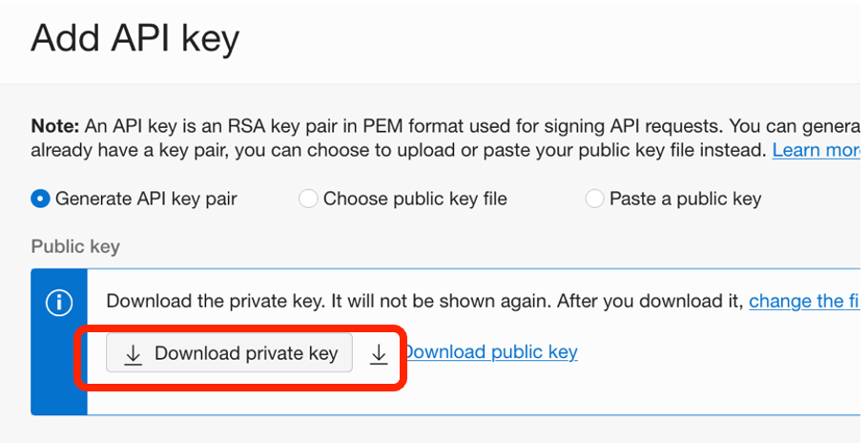Click the Public key section label
Screen dimensions: 868x443
click(75, 246)
